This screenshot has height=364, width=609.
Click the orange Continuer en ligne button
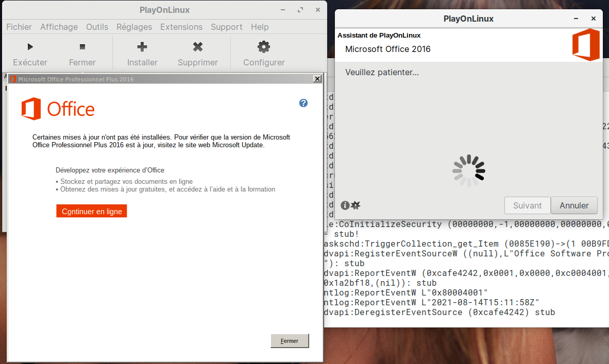[x=92, y=212]
